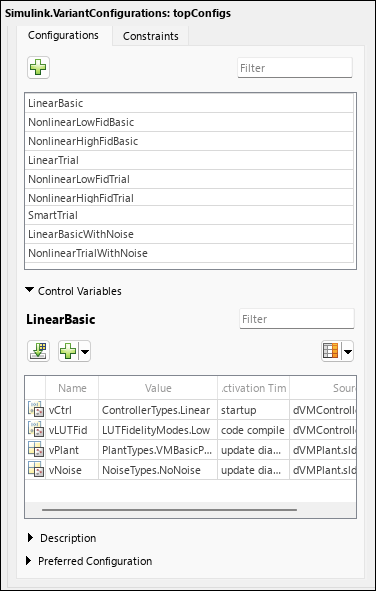Click the vNoise variable type icon
Screen dimensions: 376x591
click(36, 470)
